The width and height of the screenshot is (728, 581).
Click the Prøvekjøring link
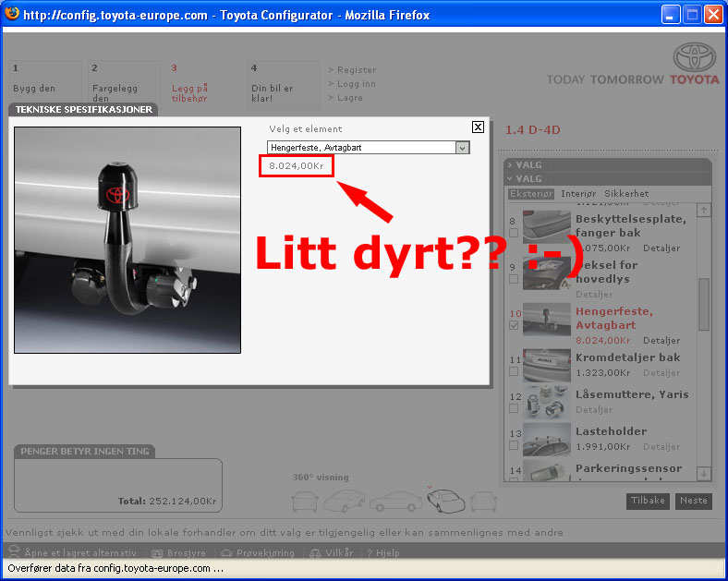click(258, 553)
